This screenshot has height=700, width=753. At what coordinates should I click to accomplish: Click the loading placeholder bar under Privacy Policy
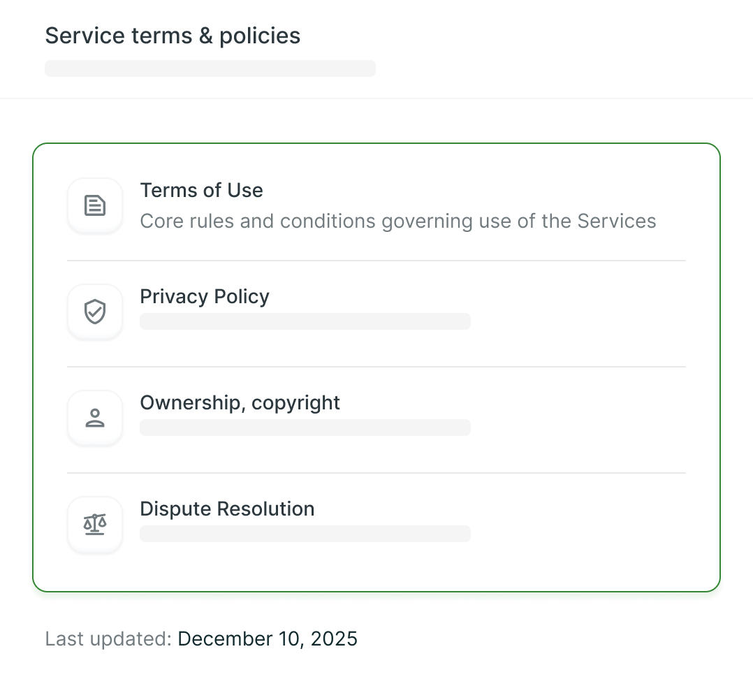[305, 321]
